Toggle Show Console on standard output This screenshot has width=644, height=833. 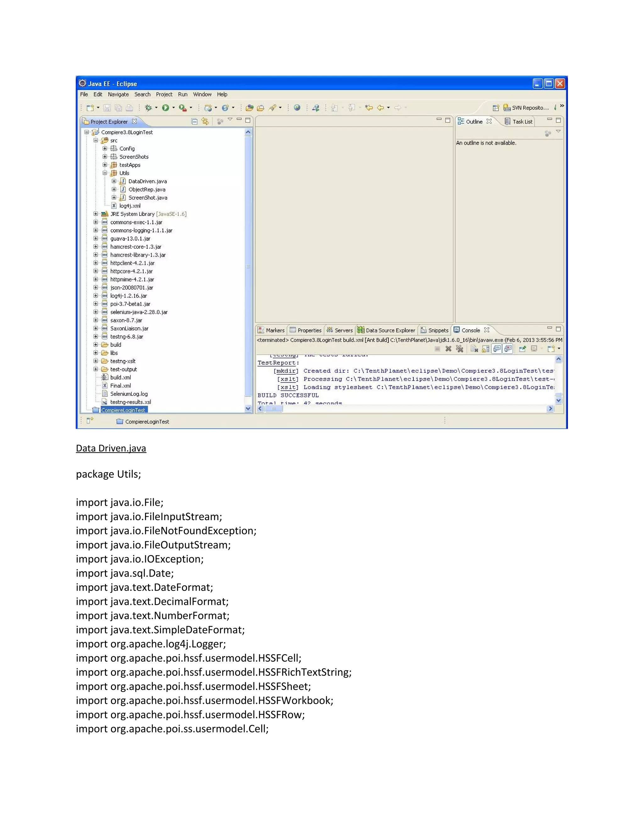pos(497,349)
